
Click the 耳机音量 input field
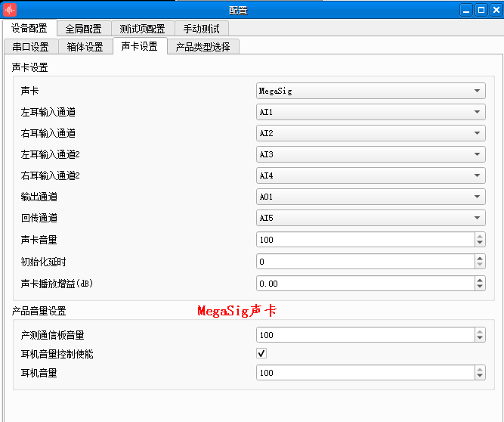click(x=366, y=373)
